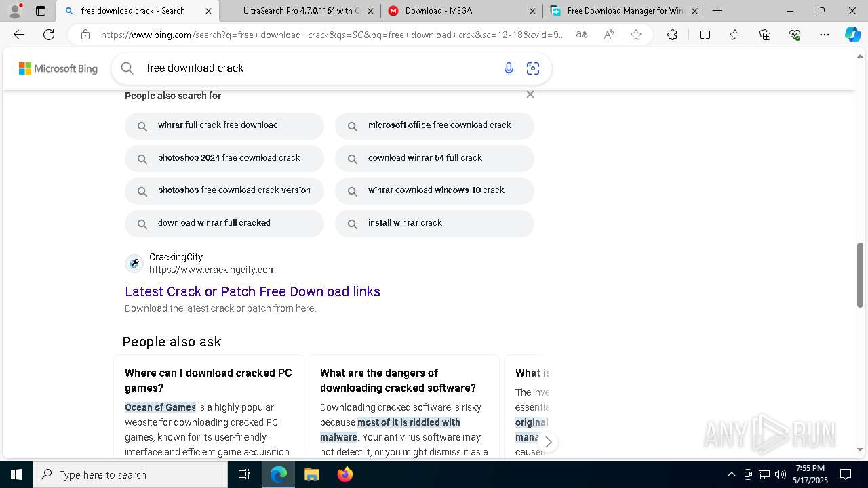The width and height of the screenshot is (868, 488).
Task: Open the notification center
Action: tap(846, 474)
